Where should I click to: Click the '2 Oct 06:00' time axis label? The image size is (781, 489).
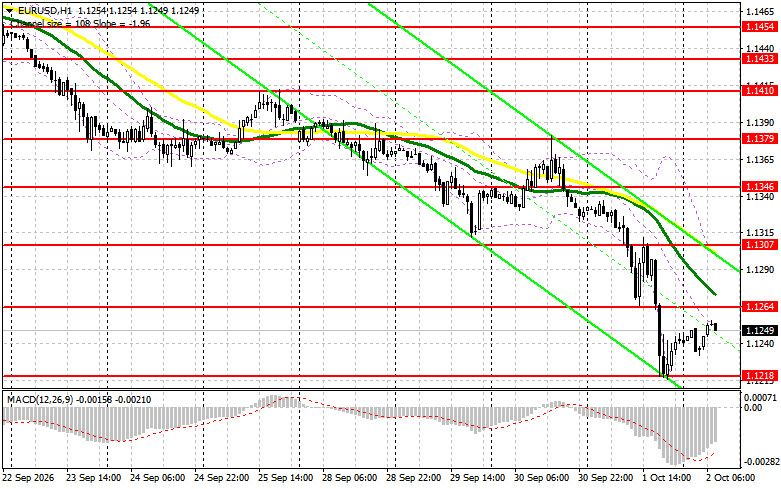coord(731,478)
